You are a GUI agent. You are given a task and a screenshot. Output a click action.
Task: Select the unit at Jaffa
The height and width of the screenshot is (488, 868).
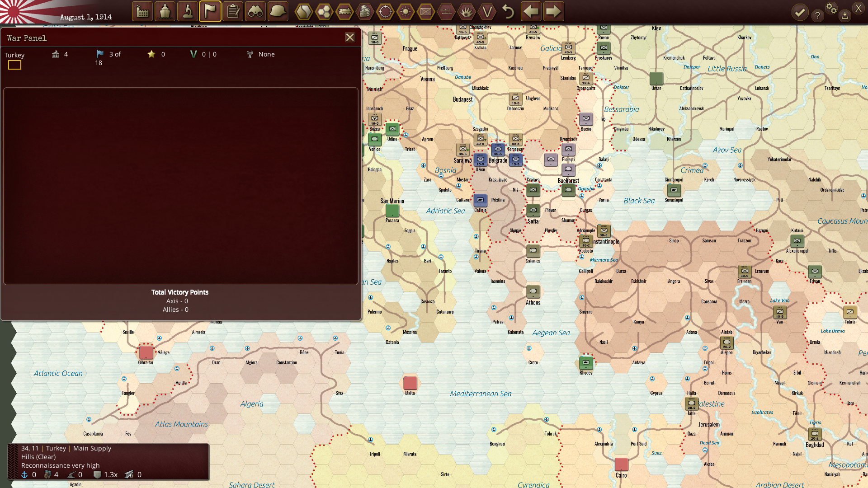(x=691, y=403)
